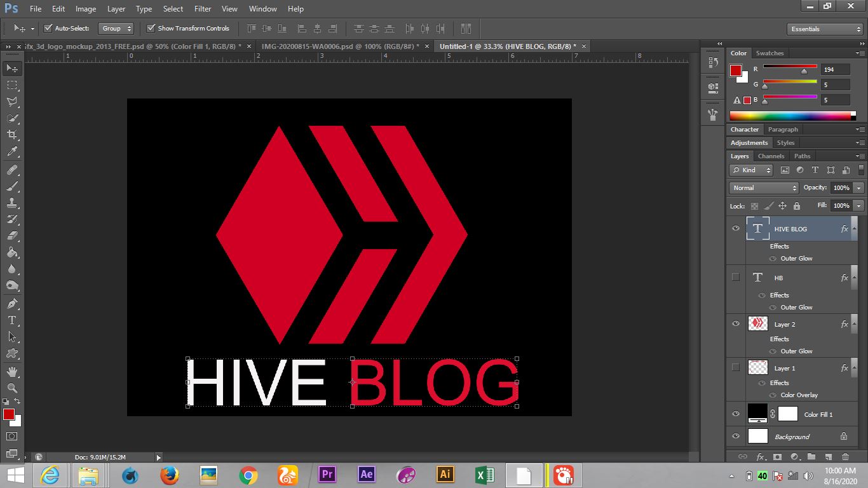Lock position with the move-arrows icon
Screen dimensions: 868x488
coord(783,206)
